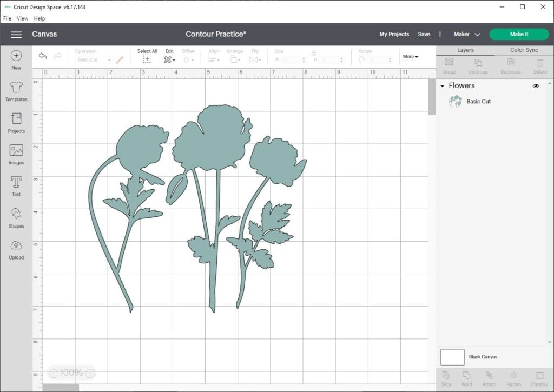Open the More toolbar dropdown

point(411,57)
